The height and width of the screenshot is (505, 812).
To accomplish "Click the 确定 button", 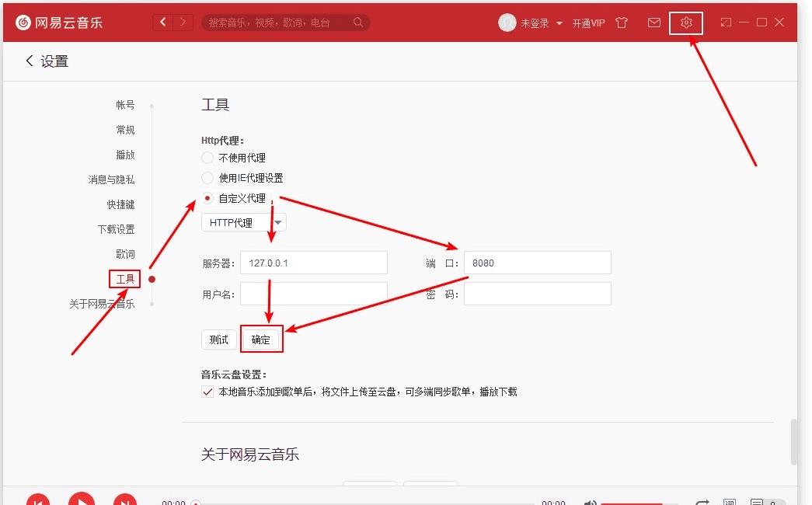I will click(261, 340).
